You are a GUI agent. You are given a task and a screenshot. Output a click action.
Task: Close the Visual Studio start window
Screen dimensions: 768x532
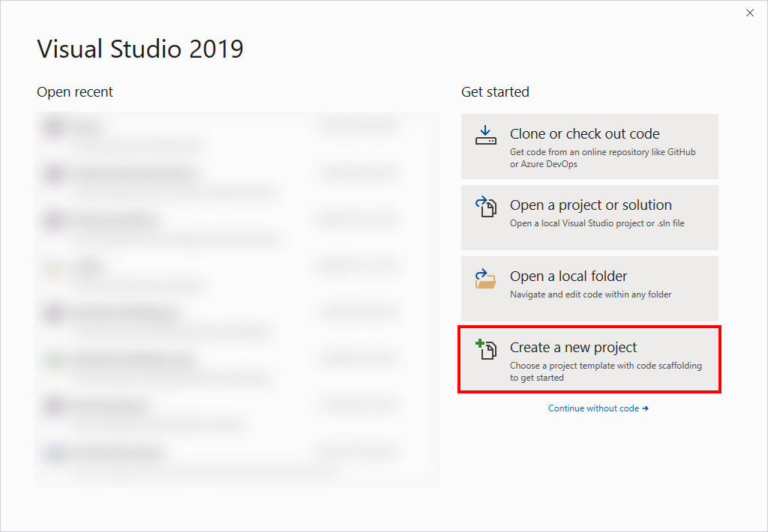[749, 13]
